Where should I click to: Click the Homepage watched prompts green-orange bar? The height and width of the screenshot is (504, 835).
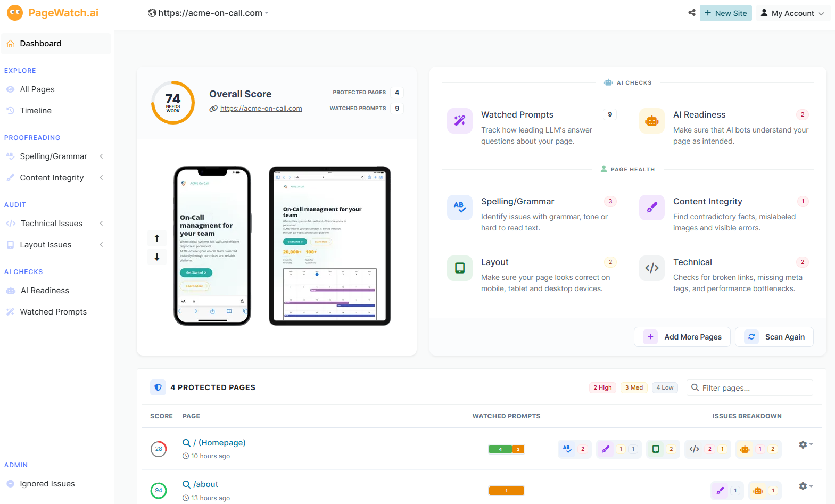507,449
